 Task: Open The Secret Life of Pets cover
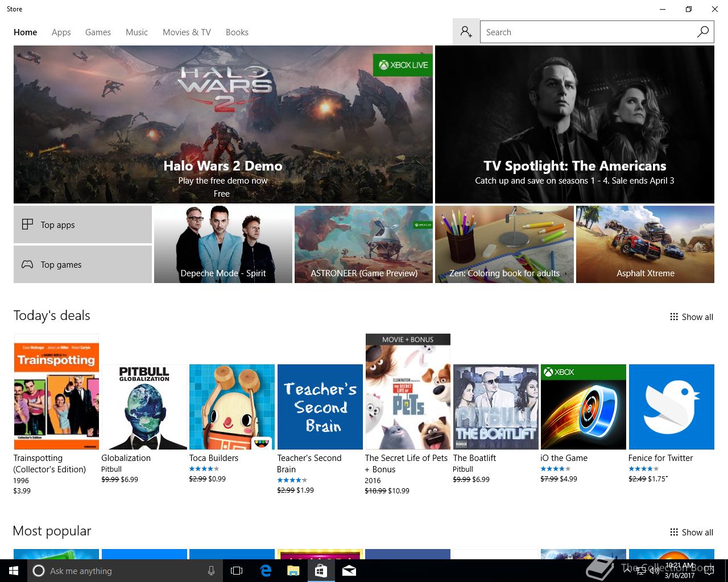coord(408,392)
